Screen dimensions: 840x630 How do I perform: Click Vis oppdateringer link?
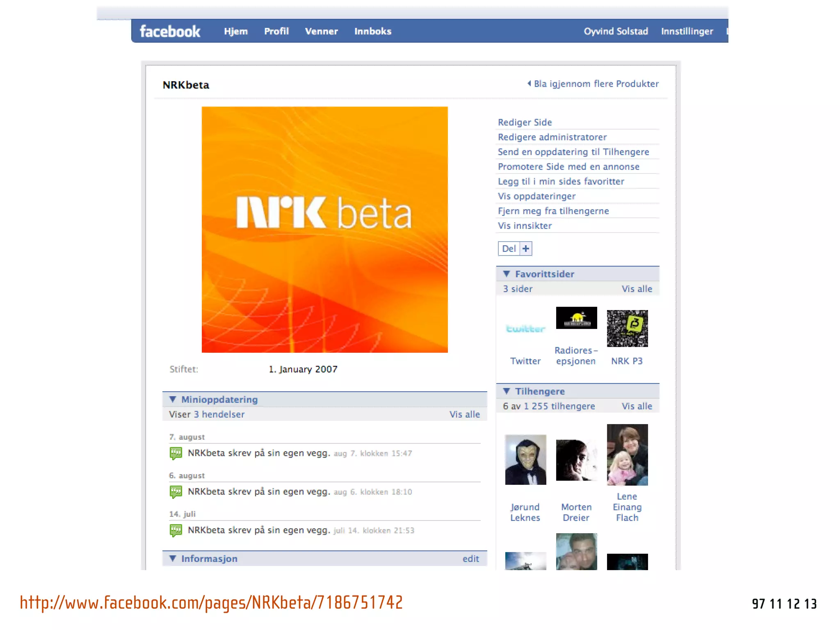pyautogui.click(x=537, y=196)
